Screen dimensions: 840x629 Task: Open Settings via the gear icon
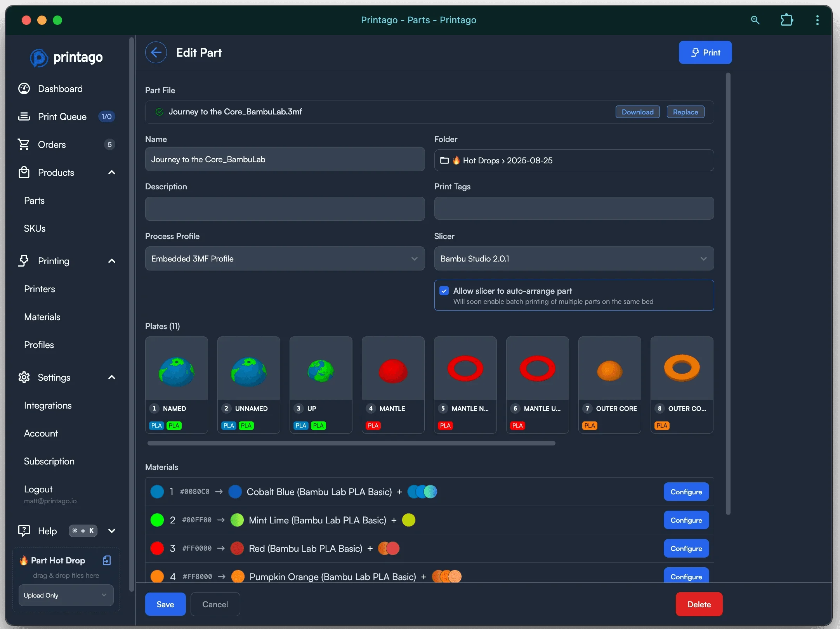pyautogui.click(x=24, y=377)
